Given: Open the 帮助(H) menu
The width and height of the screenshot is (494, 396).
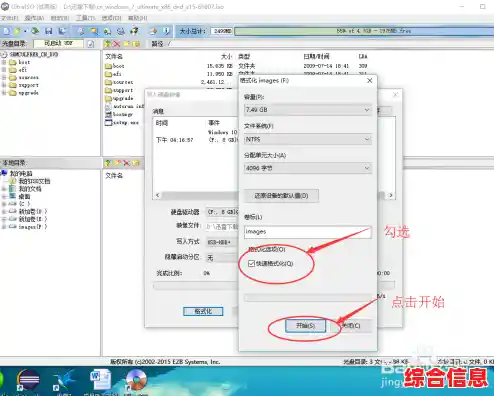Looking at the screenshot, I should 137,18.
